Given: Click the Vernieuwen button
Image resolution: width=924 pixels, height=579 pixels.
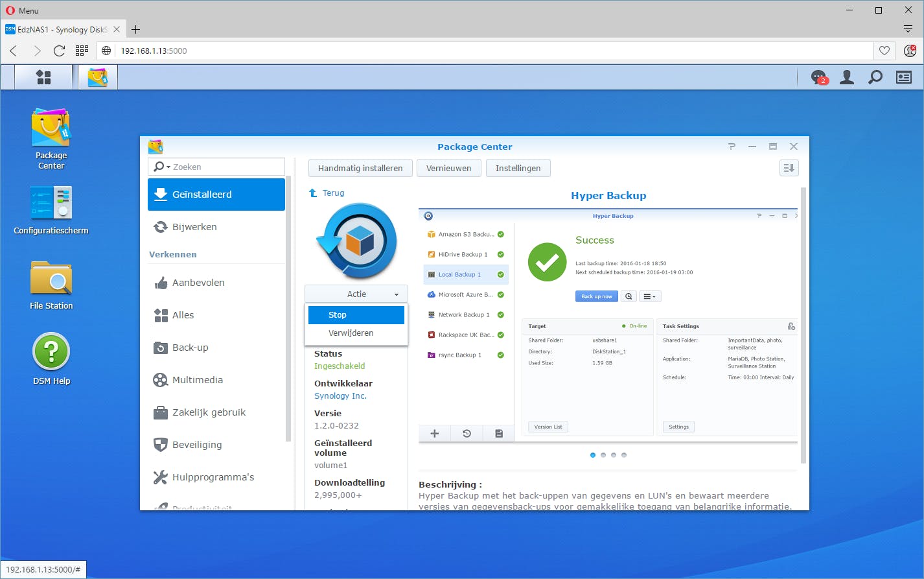Looking at the screenshot, I should [449, 168].
